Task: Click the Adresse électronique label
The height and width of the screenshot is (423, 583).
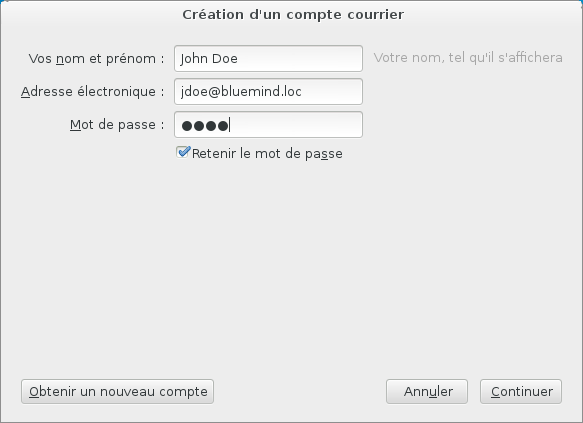Action: (x=93, y=91)
